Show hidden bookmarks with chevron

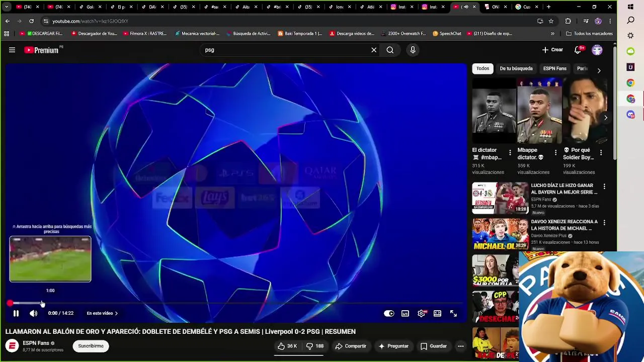point(552,33)
